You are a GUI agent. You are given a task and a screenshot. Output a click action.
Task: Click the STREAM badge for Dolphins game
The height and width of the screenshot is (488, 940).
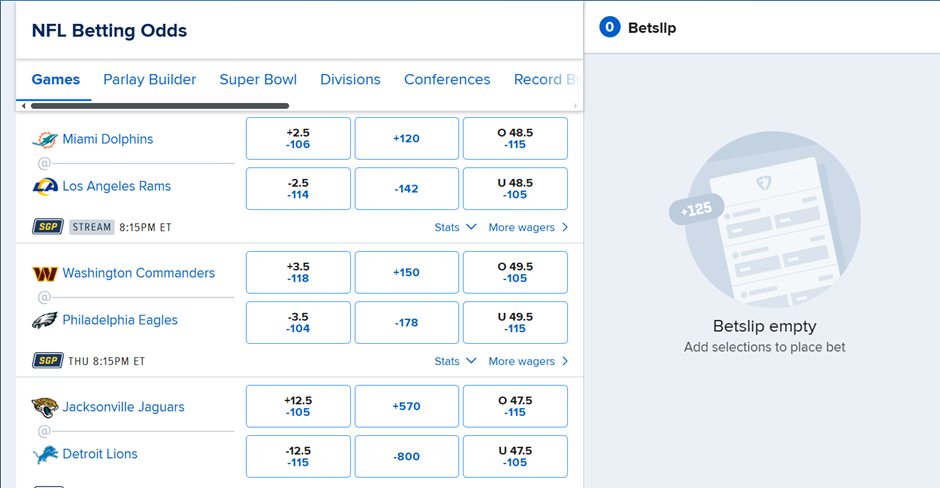click(x=92, y=227)
